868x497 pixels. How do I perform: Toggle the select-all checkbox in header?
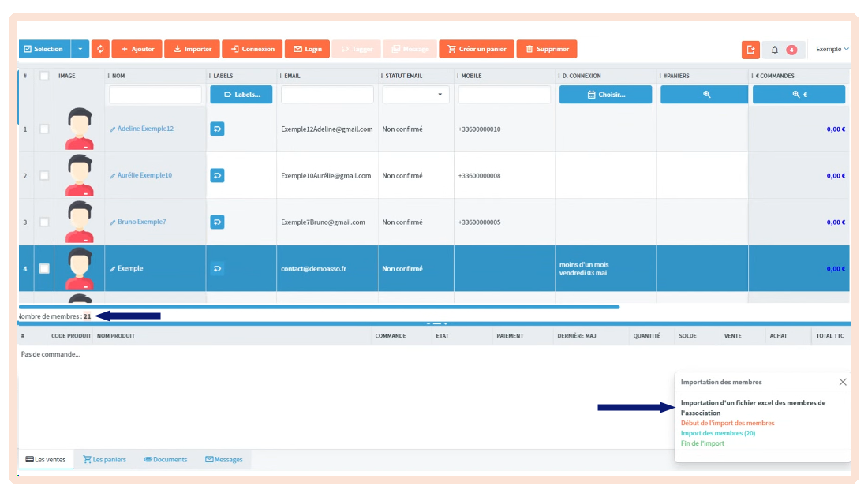pyautogui.click(x=44, y=76)
